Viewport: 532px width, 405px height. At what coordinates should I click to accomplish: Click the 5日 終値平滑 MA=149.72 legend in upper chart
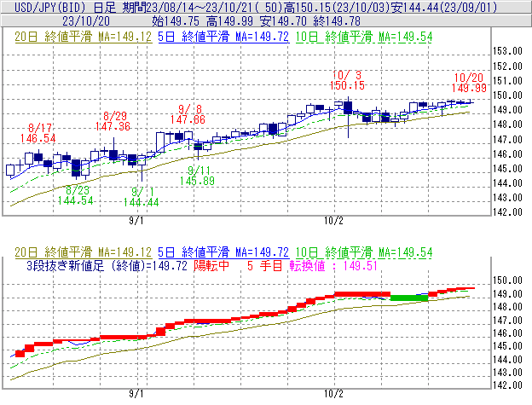coord(223,37)
